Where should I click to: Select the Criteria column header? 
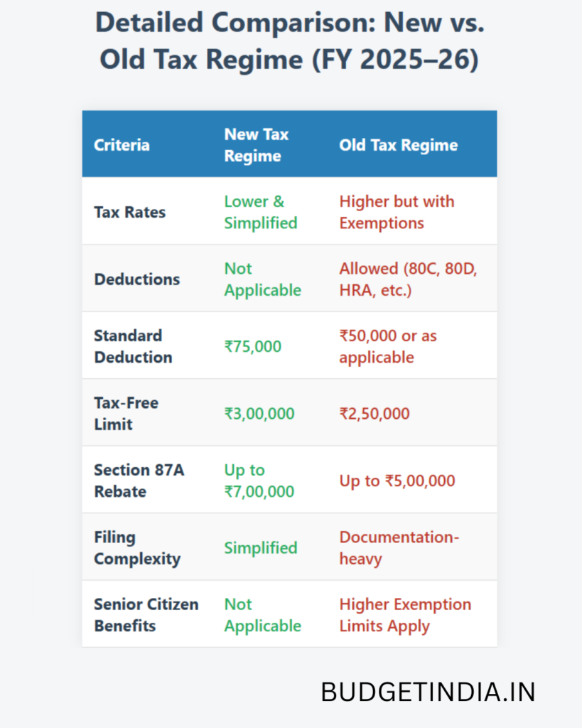click(x=122, y=145)
